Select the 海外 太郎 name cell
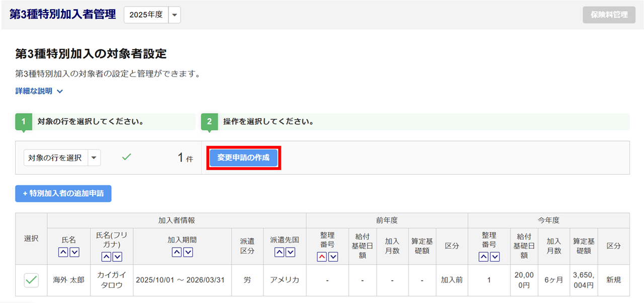The width and height of the screenshot is (644, 303). [69, 280]
